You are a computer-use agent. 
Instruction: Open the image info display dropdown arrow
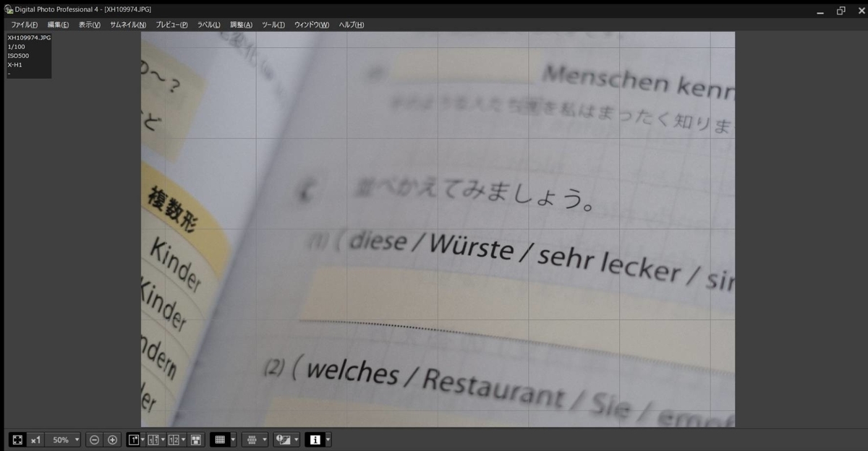(328, 439)
